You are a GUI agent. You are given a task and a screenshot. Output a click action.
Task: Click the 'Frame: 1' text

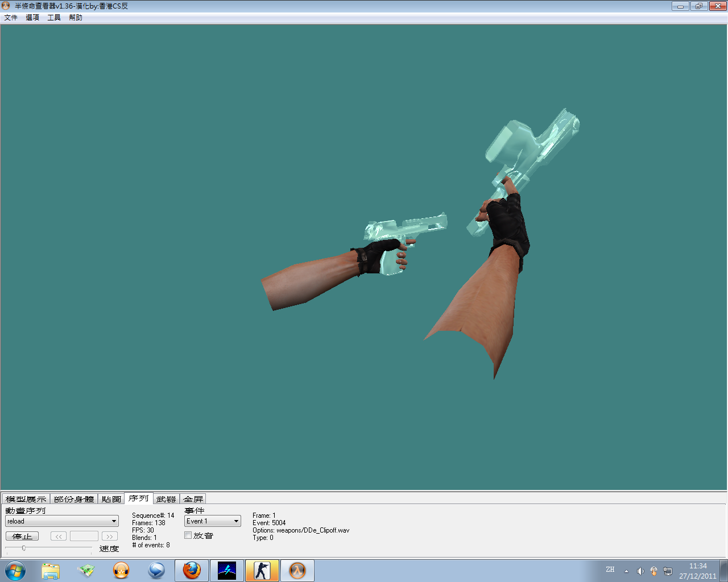pyautogui.click(x=264, y=516)
